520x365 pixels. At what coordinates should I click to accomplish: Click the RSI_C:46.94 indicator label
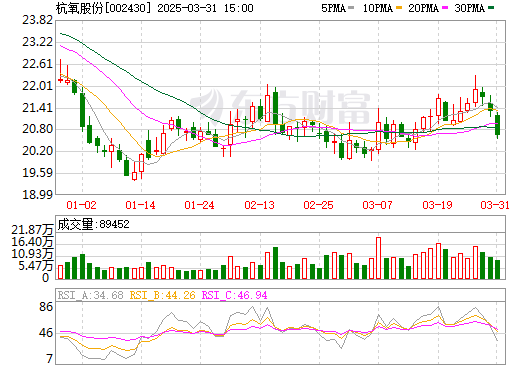click(x=235, y=295)
